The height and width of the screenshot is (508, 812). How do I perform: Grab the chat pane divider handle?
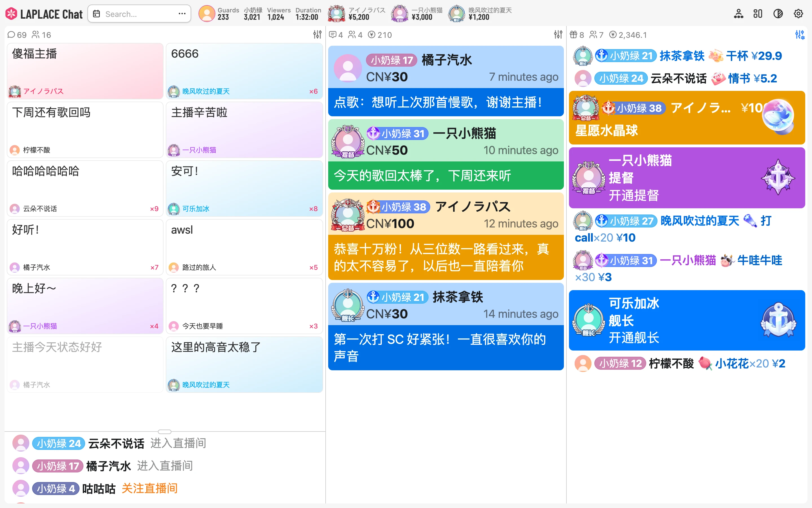coord(164,432)
